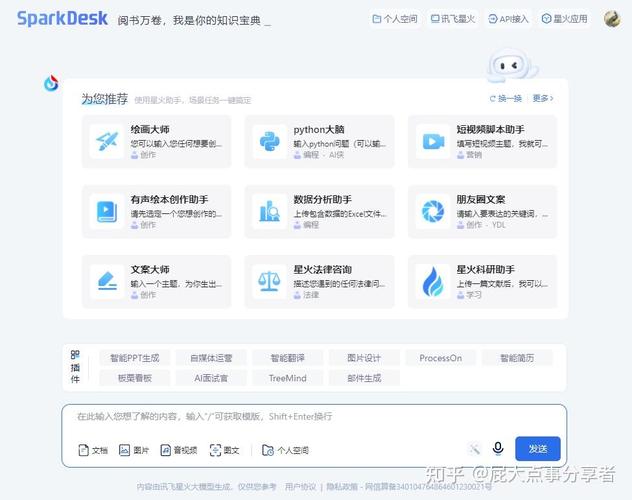
Task: Open 个人空间 from input toolbar
Action: click(285, 450)
